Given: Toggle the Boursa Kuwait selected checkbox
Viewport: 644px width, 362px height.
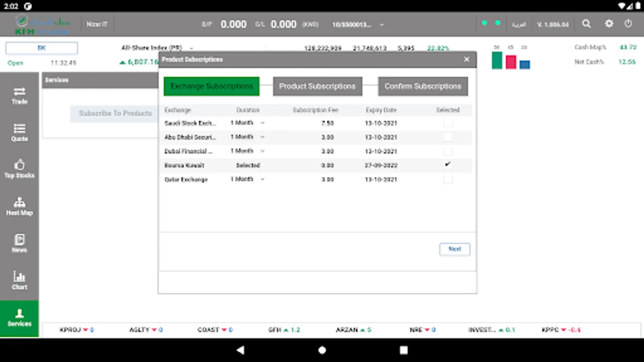Looking at the screenshot, I should (x=448, y=165).
